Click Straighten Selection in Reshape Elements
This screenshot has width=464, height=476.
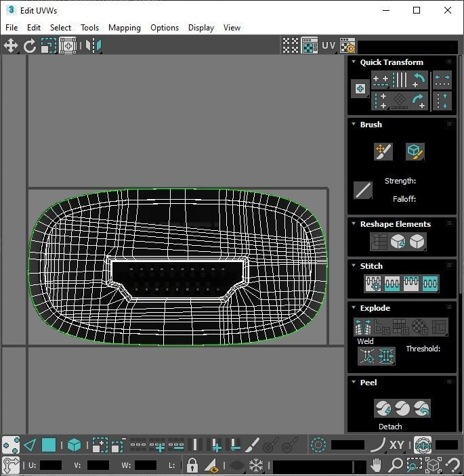coord(379,242)
